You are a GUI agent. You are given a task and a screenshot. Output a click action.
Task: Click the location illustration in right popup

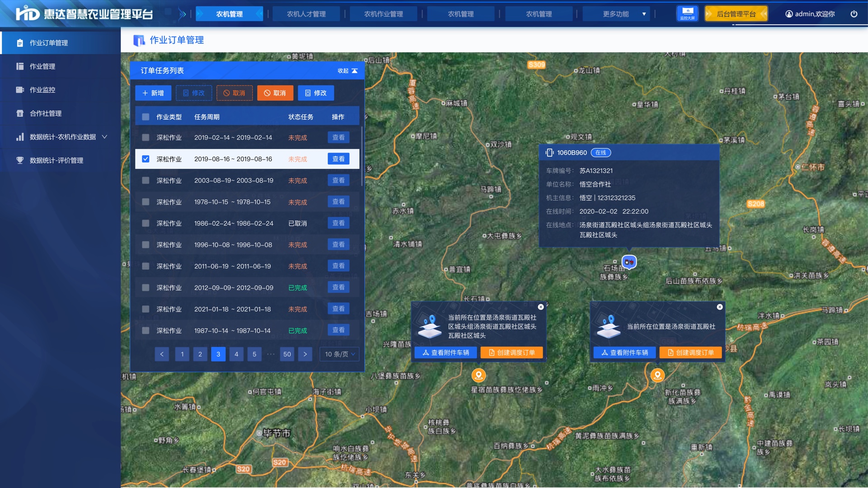click(x=609, y=326)
